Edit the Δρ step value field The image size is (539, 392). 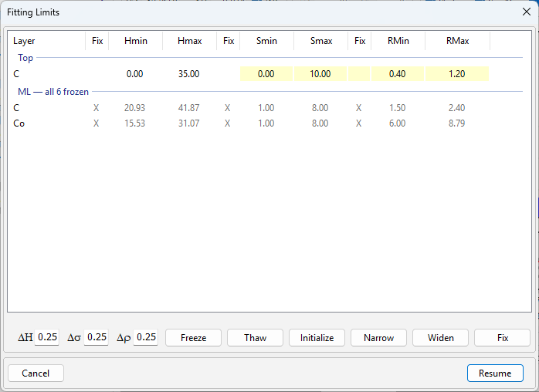pos(146,337)
